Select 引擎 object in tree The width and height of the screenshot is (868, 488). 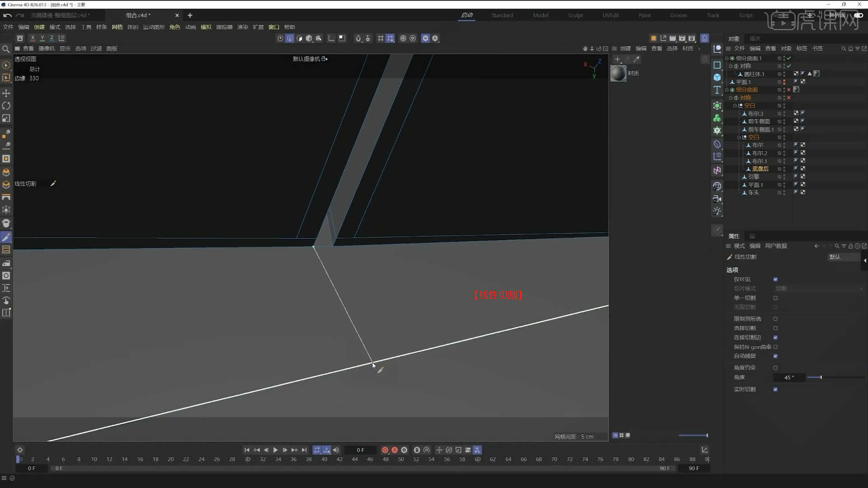(x=754, y=177)
